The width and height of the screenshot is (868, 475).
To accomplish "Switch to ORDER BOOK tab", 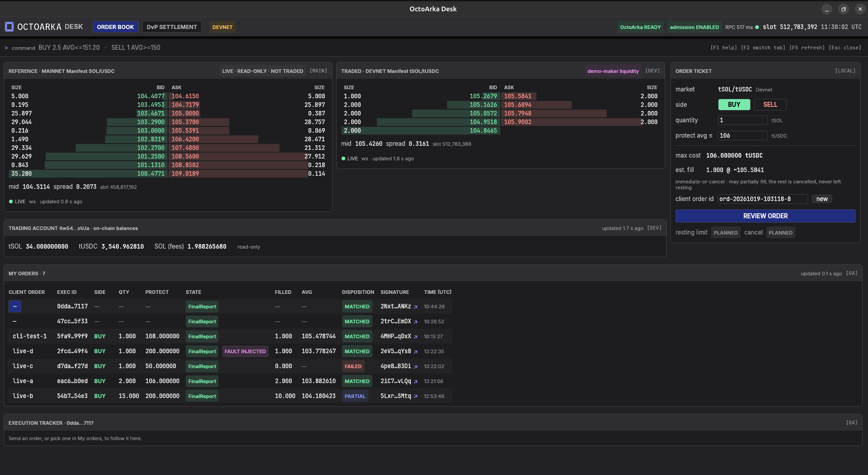I will 116,27.
